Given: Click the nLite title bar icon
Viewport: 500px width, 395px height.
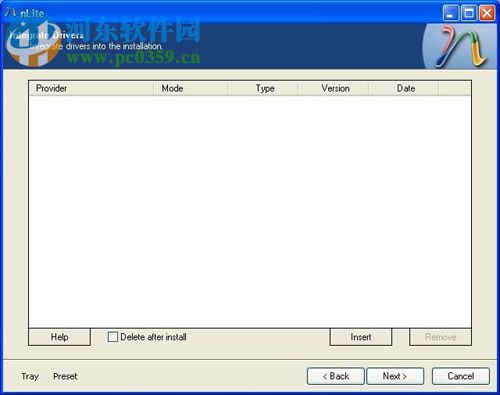Looking at the screenshot, I should 11,13.
